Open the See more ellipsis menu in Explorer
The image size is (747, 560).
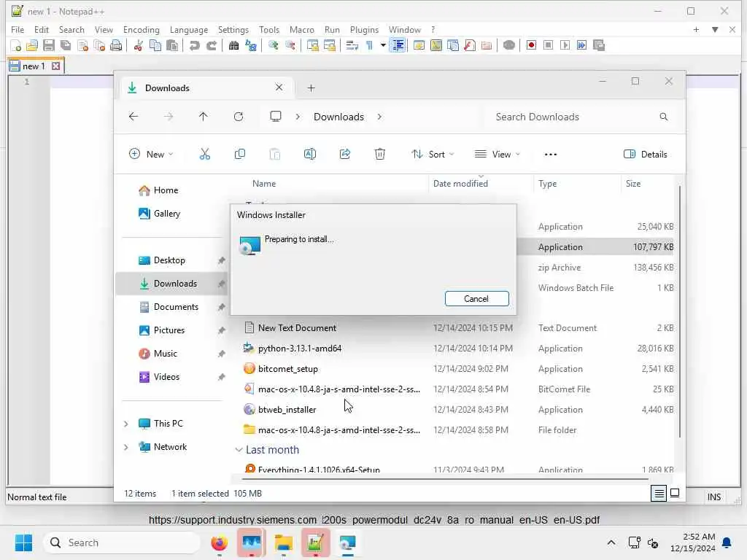tap(550, 155)
